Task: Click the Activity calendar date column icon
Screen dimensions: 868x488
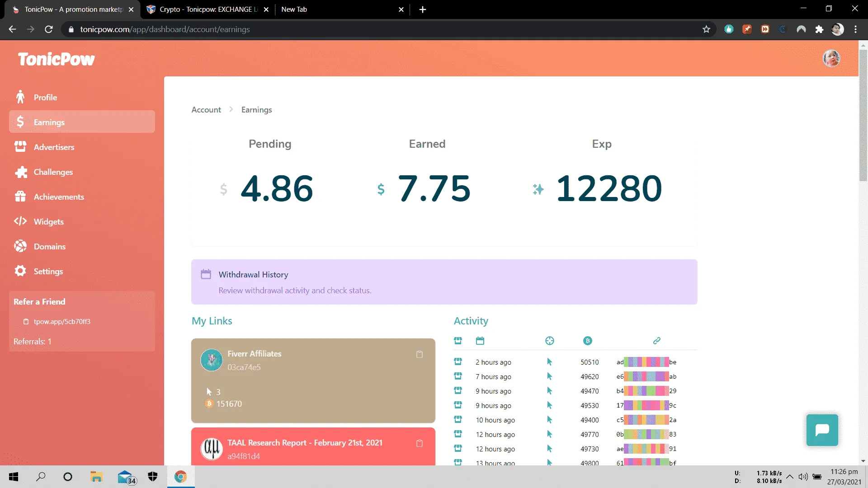Action: coord(480,341)
